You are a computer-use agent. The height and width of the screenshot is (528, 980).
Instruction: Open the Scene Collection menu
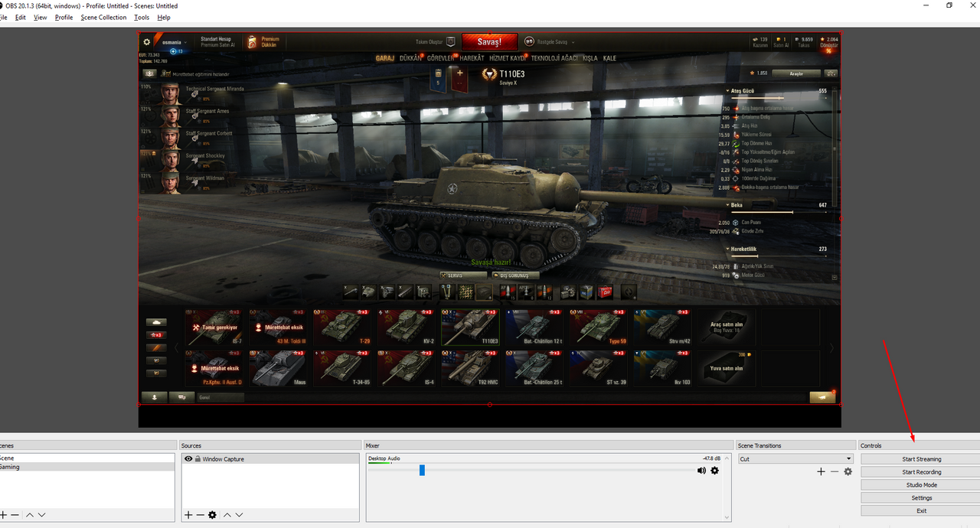click(x=103, y=17)
